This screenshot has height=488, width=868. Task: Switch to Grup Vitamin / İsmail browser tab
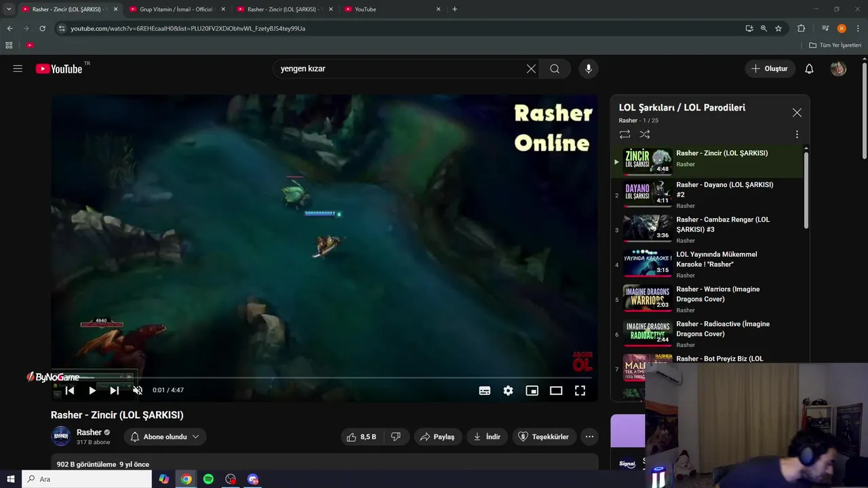[176, 9]
